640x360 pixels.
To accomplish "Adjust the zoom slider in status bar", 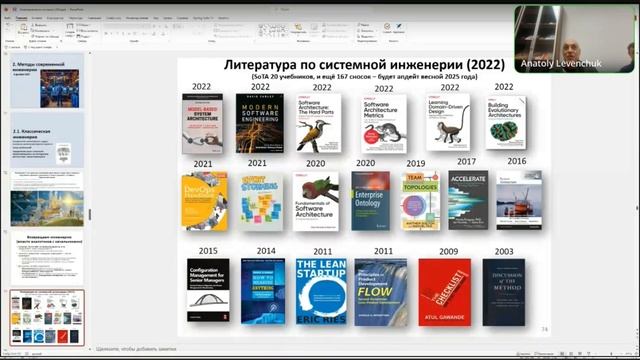I will (610, 353).
